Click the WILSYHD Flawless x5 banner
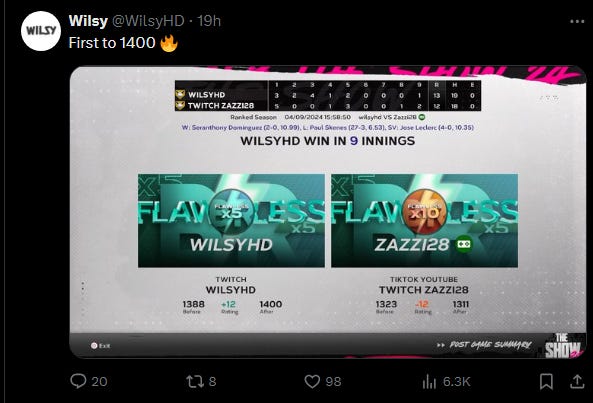This screenshot has width=593, height=403. pos(231,220)
